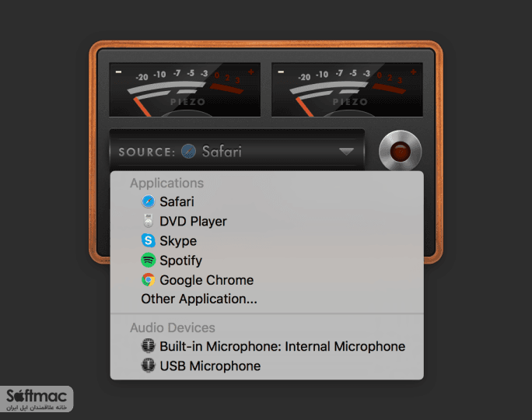Click the Safari name in the Source bar

pos(222,152)
